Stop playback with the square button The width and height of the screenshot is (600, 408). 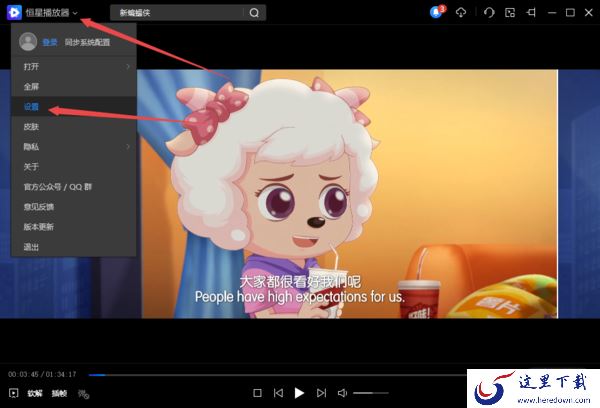pyautogui.click(x=258, y=393)
